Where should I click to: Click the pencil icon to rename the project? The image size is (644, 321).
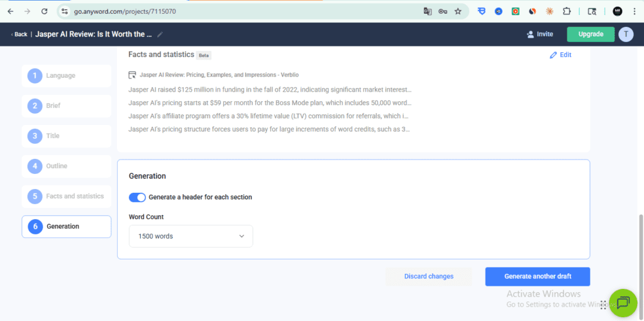click(160, 35)
